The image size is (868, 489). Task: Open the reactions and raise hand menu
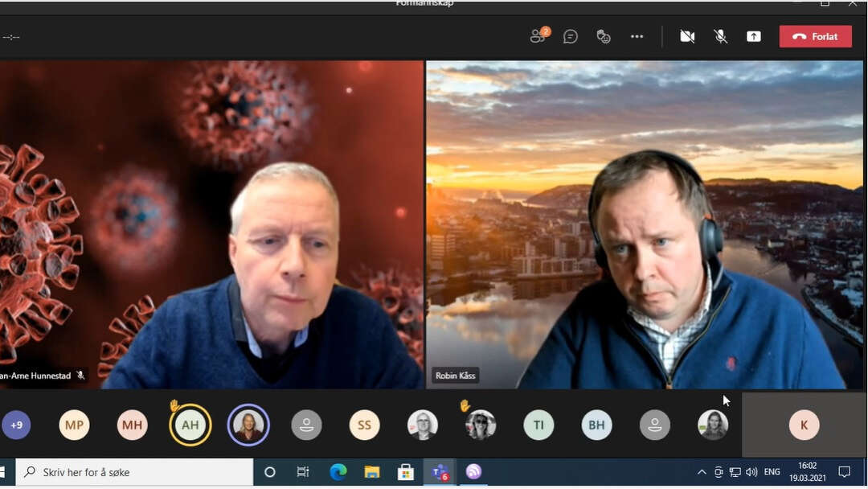[604, 36]
